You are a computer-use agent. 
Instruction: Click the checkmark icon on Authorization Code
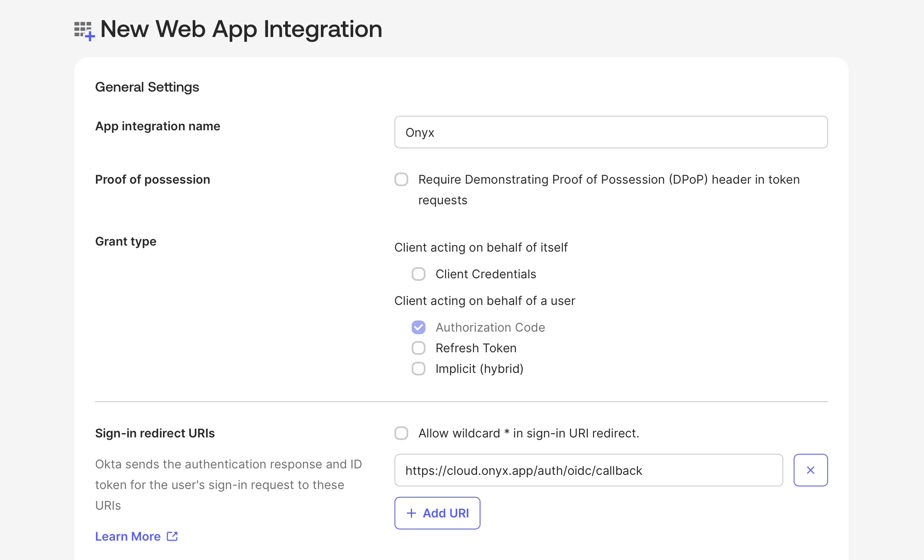coord(418,327)
